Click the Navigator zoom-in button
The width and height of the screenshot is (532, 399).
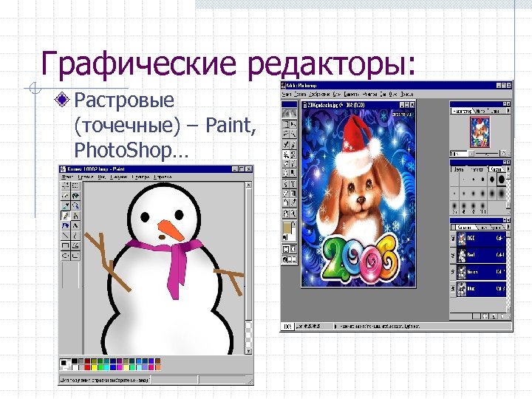click(503, 154)
